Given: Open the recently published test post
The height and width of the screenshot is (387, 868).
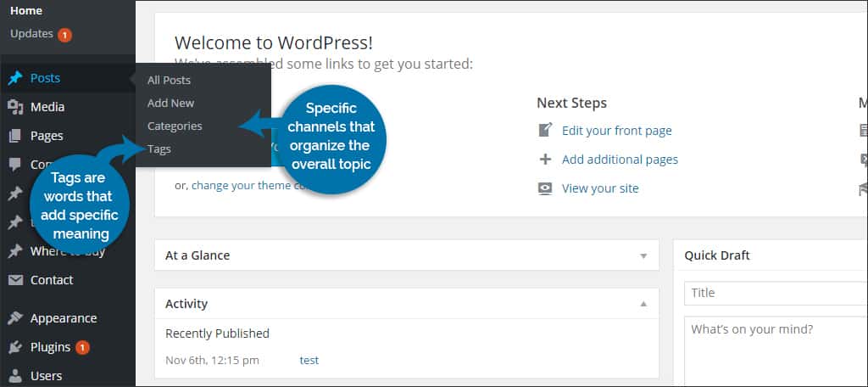Looking at the screenshot, I should pyautogui.click(x=309, y=361).
